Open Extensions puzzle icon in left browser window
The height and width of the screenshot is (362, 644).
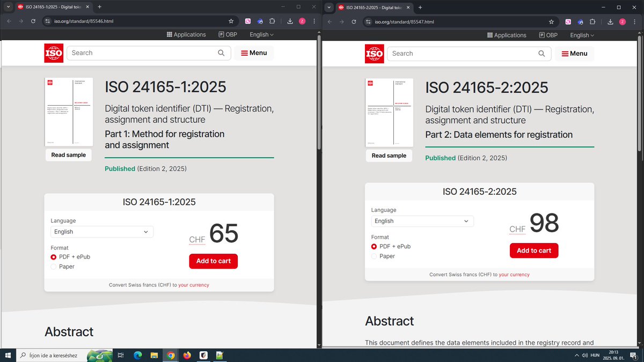tap(272, 21)
